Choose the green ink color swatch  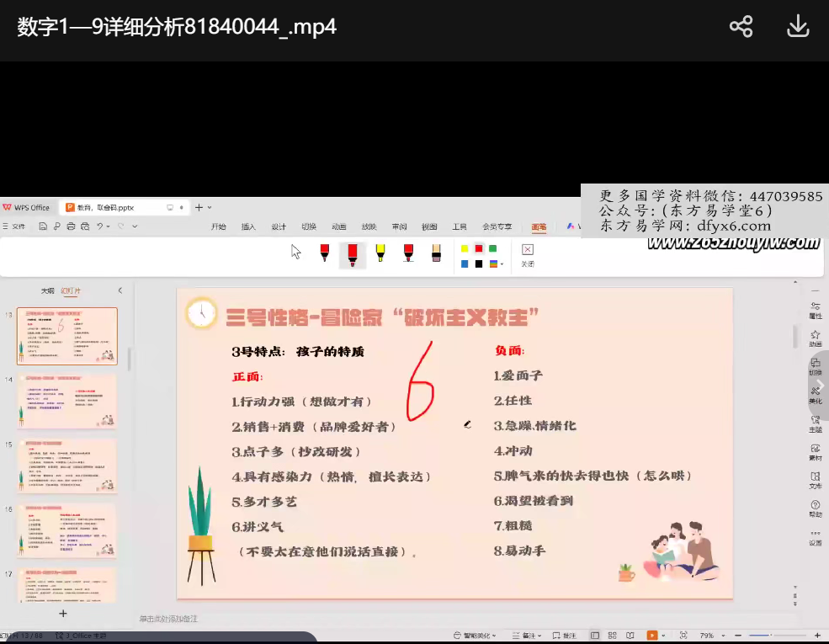tap(492, 248)
